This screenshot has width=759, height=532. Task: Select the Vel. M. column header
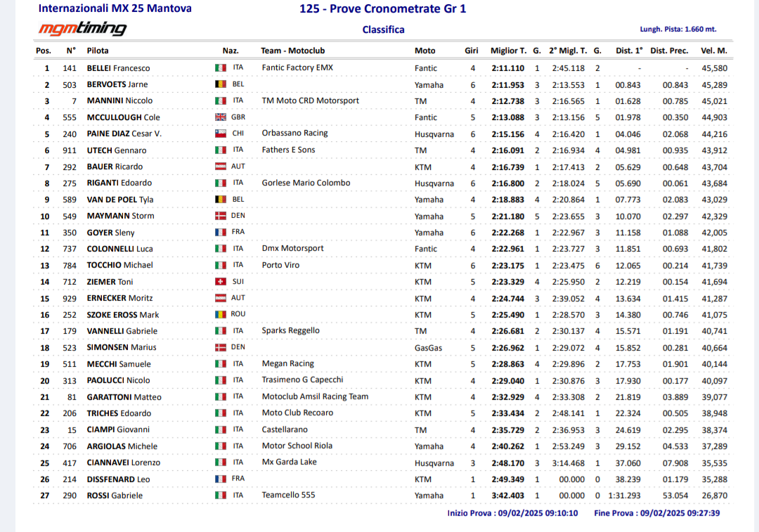pos(713,51)
